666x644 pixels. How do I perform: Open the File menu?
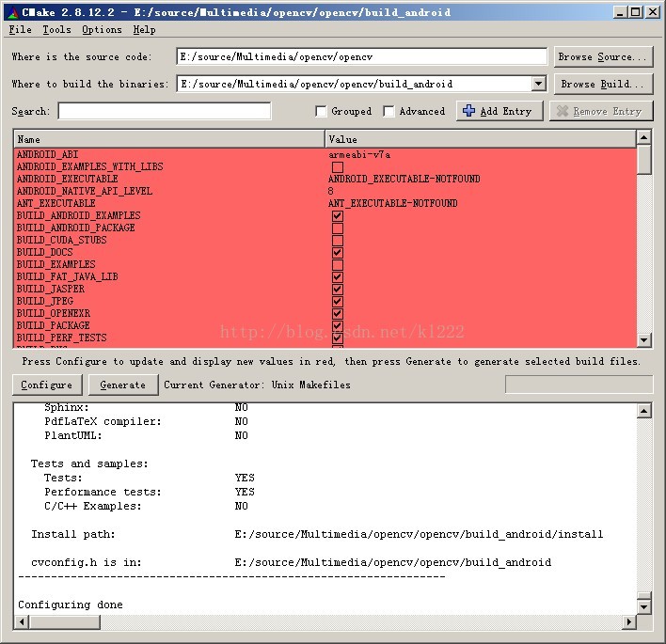(21, 30)
